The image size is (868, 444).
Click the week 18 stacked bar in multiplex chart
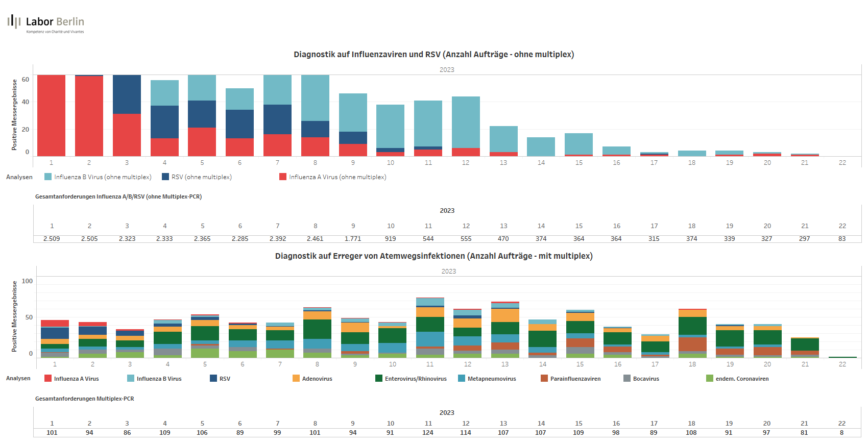click(692, 333)
